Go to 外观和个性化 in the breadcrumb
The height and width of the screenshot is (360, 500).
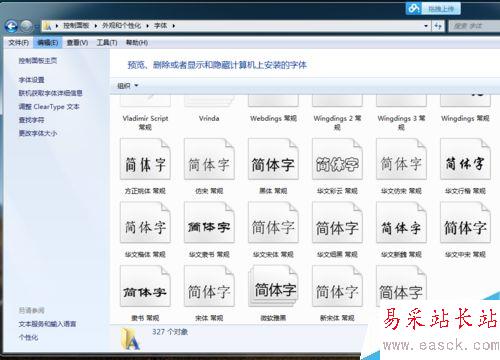coord(121,26)
